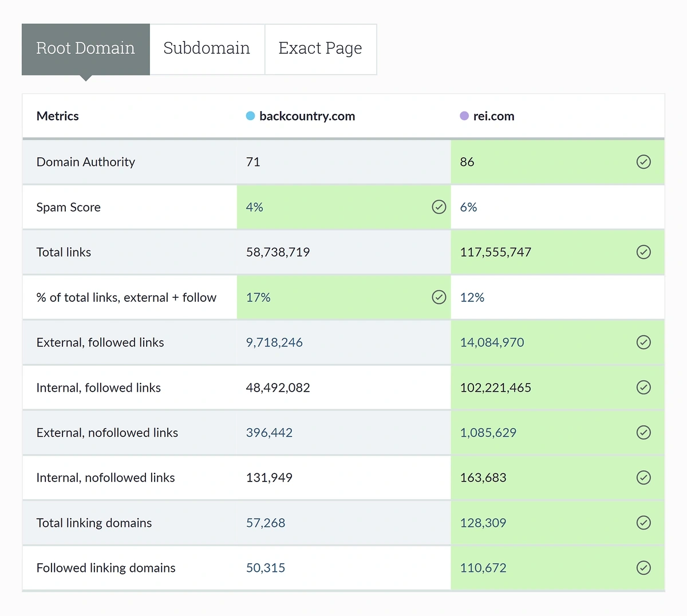
Task: Click the checkmark icon next to 4% Spam Score
Action: click(x=439, y=207)
